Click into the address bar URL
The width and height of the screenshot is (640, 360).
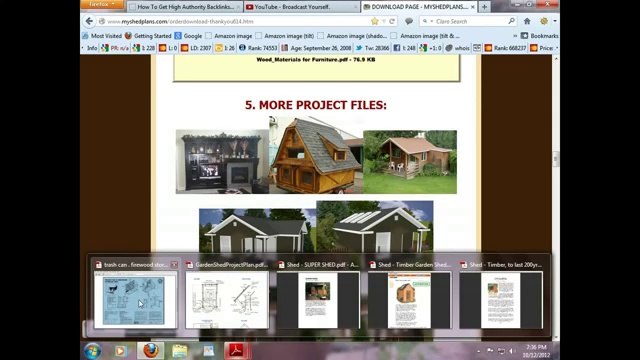[237, 21]
